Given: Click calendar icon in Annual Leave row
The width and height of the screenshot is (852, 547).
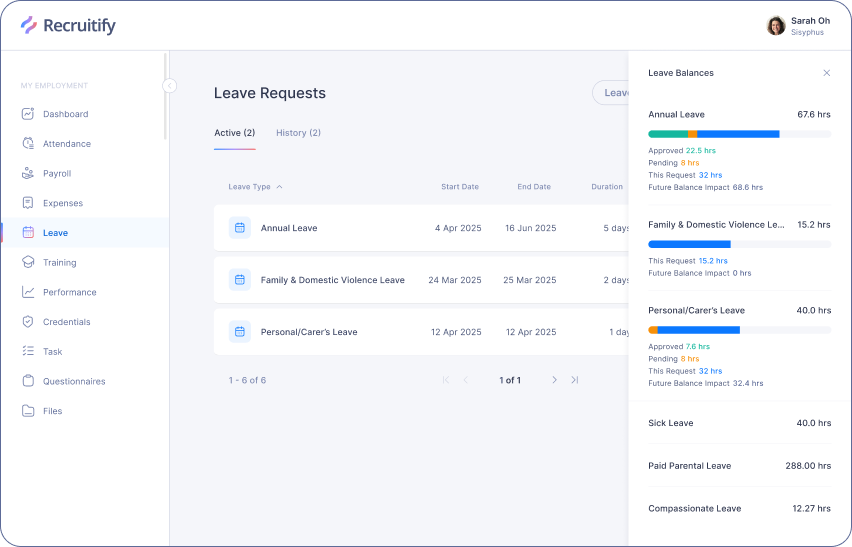Looking at the screenshot, I should (x=239, y=228).
